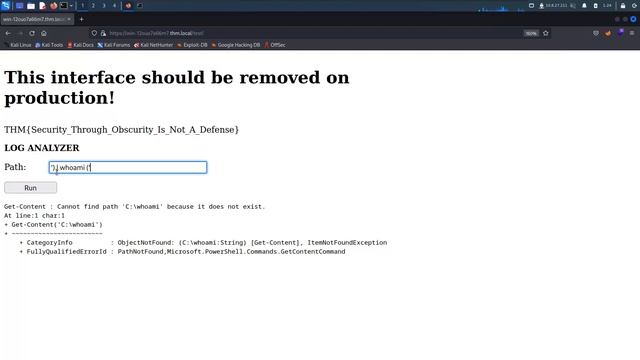640x360 pixels.
Task: Open the purple extension toolbar icon
Action: pos(620,33)
